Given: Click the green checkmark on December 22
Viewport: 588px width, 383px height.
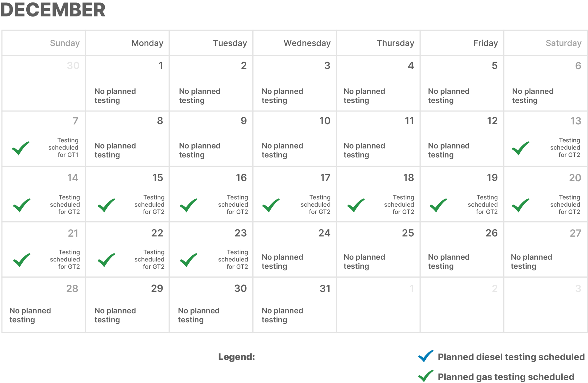Looking at the screenshot, I should click(106, 260).
